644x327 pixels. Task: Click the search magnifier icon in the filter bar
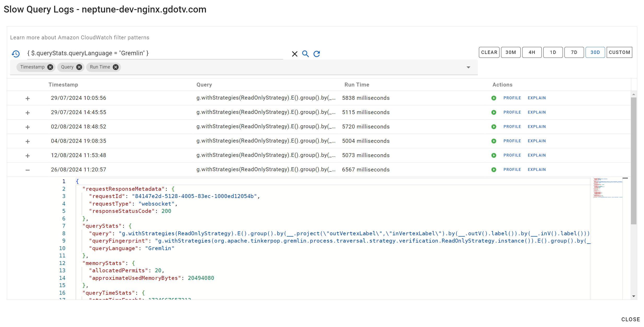click(x=305, y=53)
